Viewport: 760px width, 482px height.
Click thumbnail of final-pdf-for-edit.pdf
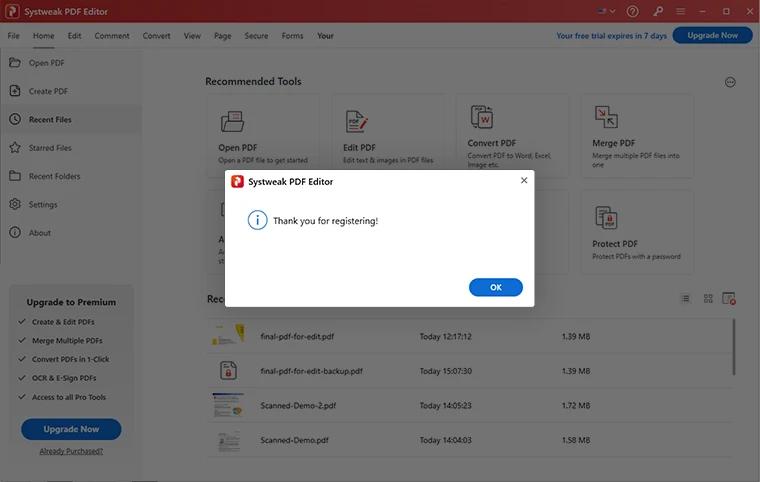(228, 335)
